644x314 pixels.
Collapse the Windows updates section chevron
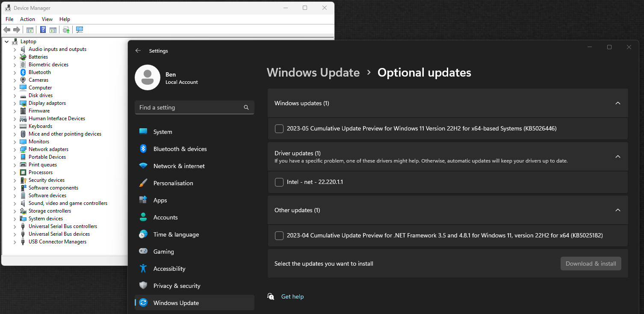point(617,103)
